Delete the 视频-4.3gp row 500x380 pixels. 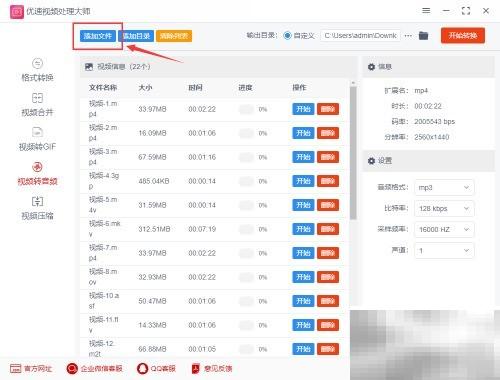pos(328,181)
